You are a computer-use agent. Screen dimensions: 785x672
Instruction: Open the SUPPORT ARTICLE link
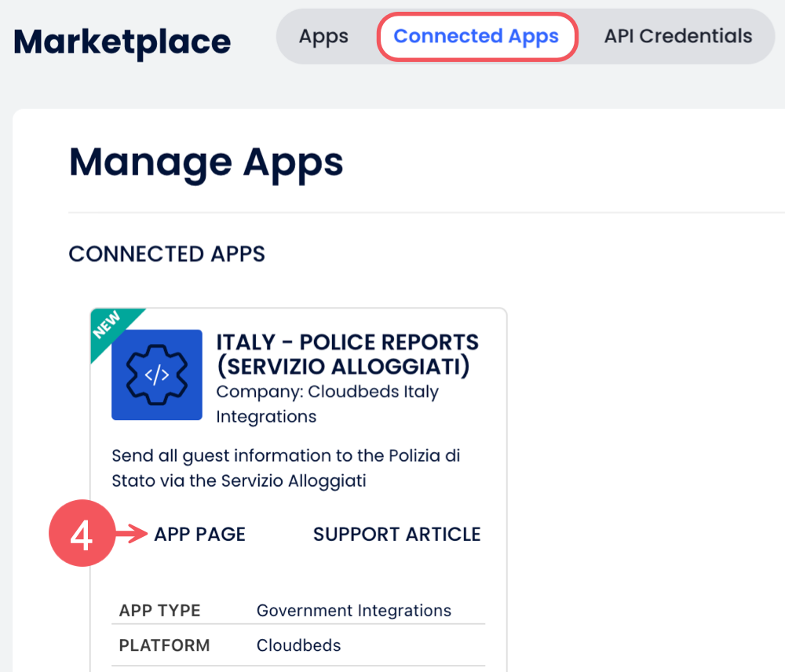coord(396,534)
